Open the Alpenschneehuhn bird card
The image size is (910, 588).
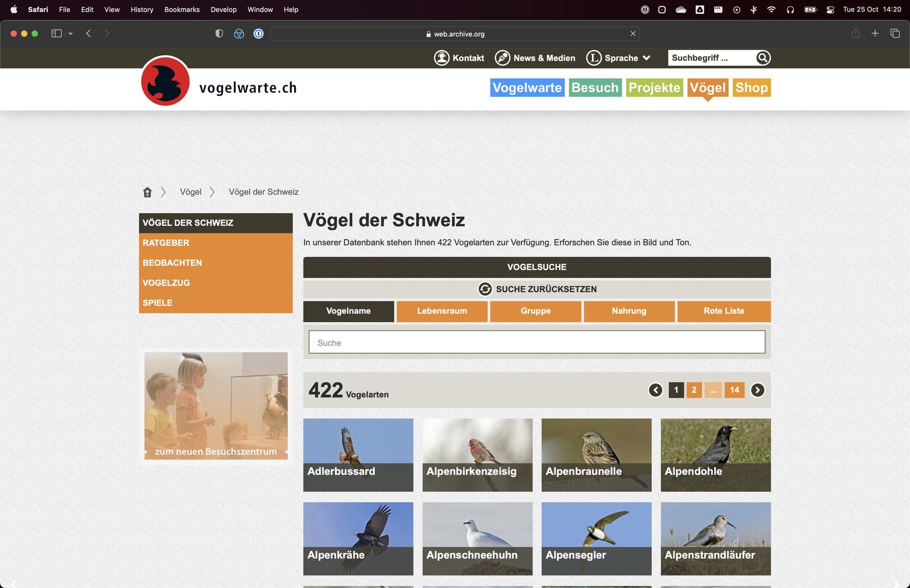point(477,539)
